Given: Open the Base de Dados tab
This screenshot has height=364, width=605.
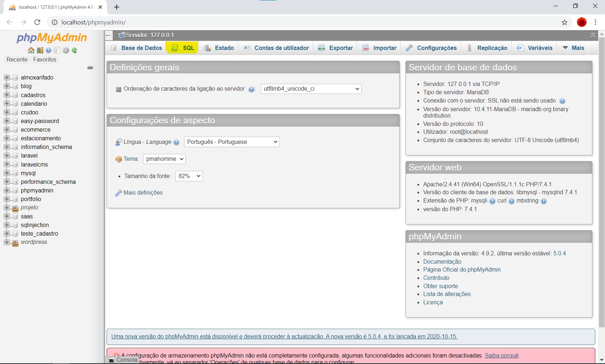Looking at the screenshot, I should 136,48.
